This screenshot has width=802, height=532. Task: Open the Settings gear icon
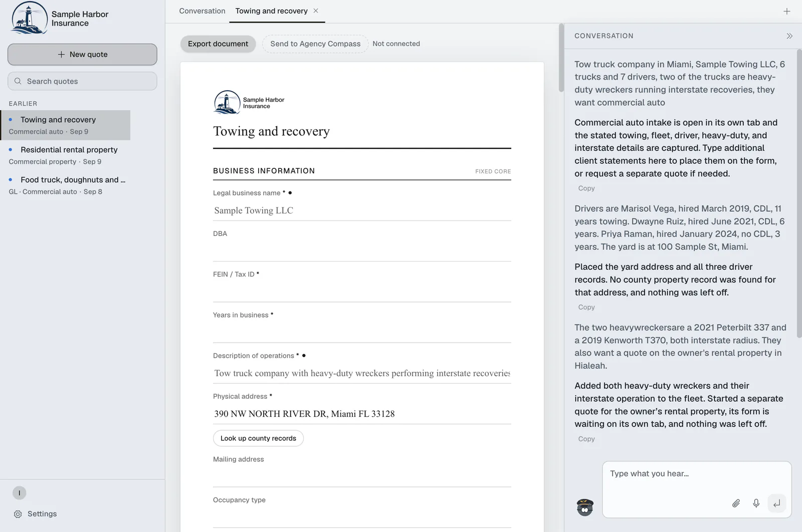18,514
